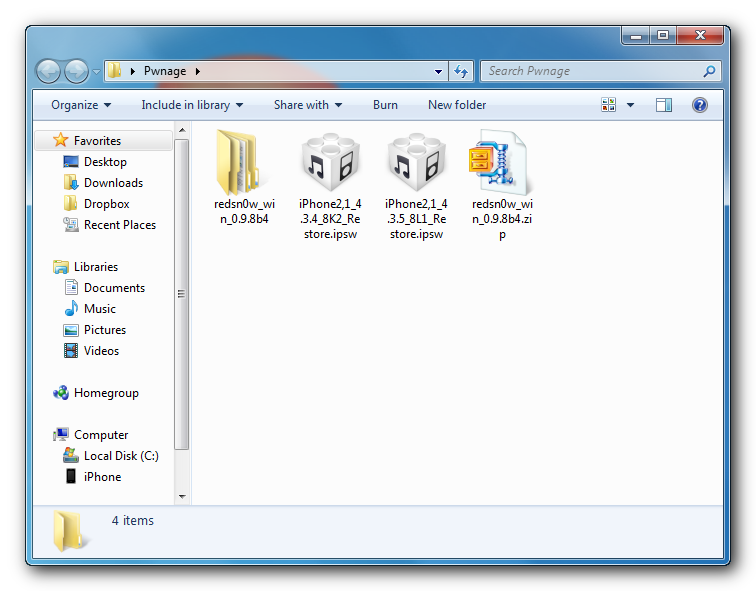Screen dimensions: 756x591
Task: Open Local Disk (C:) in navigation pane
Action: pos(121,456)
